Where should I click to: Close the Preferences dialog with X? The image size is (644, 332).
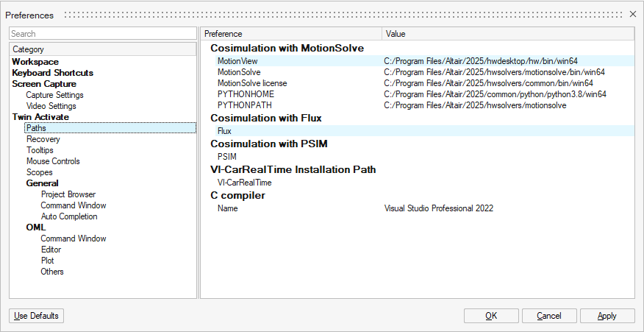click(633, 14)
